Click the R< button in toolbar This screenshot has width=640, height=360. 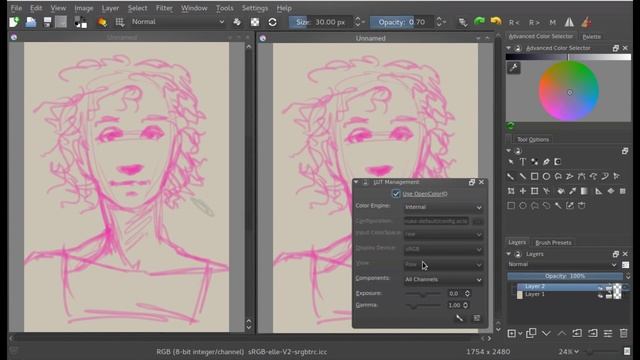pyautogui.click(x=514, y=22)
